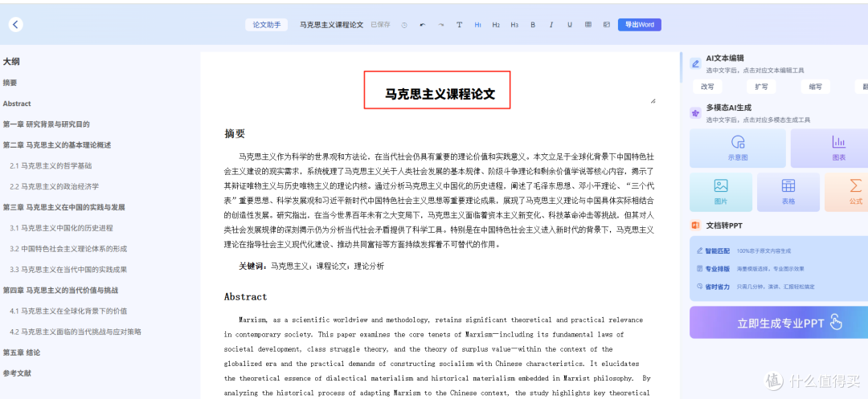Image resolution: width=868 pixels, height=399 pixels.
Task: Click 立即生成专业PPT button
Action: click(779, 322)
